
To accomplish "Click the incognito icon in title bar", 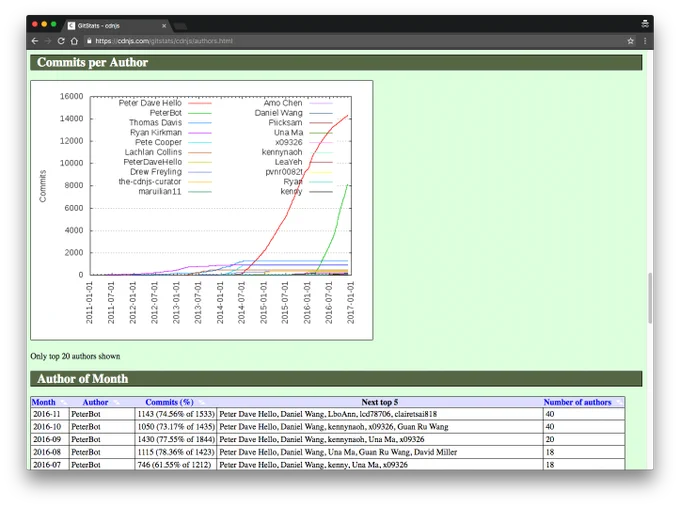I will [x=645, y=24].
